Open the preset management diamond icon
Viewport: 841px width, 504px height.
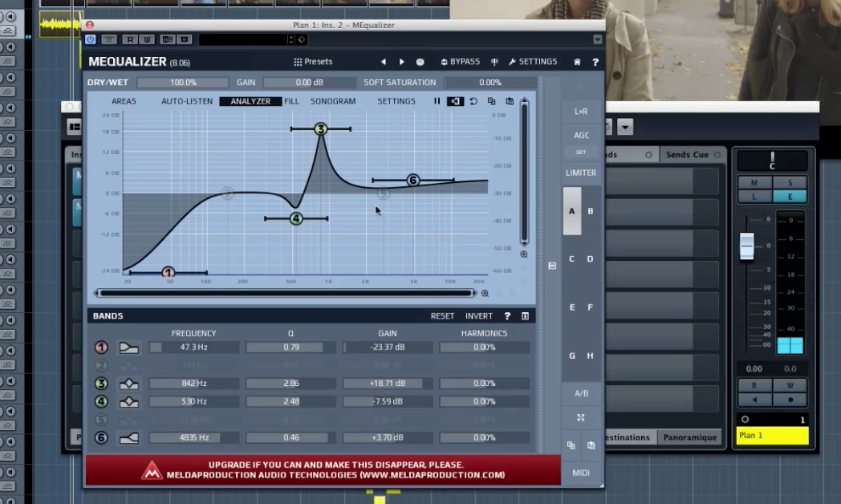click(302, 39)
